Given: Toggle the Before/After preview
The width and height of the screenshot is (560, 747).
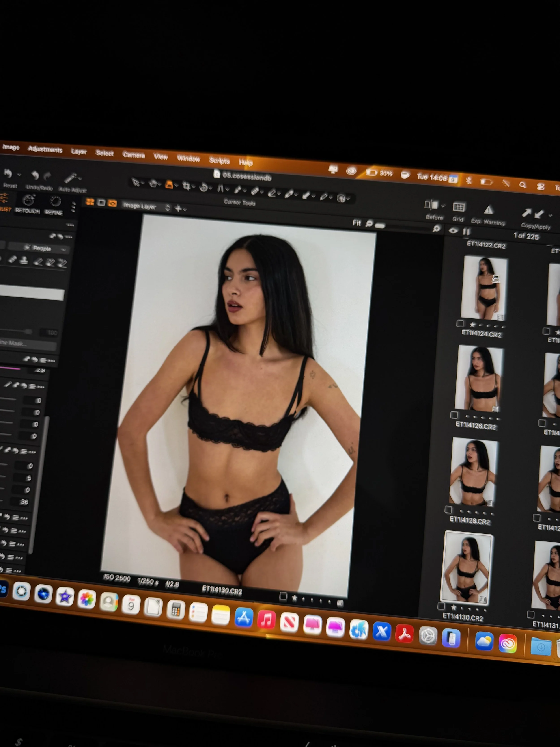Looking at the screenshot, I should [433, 205].
